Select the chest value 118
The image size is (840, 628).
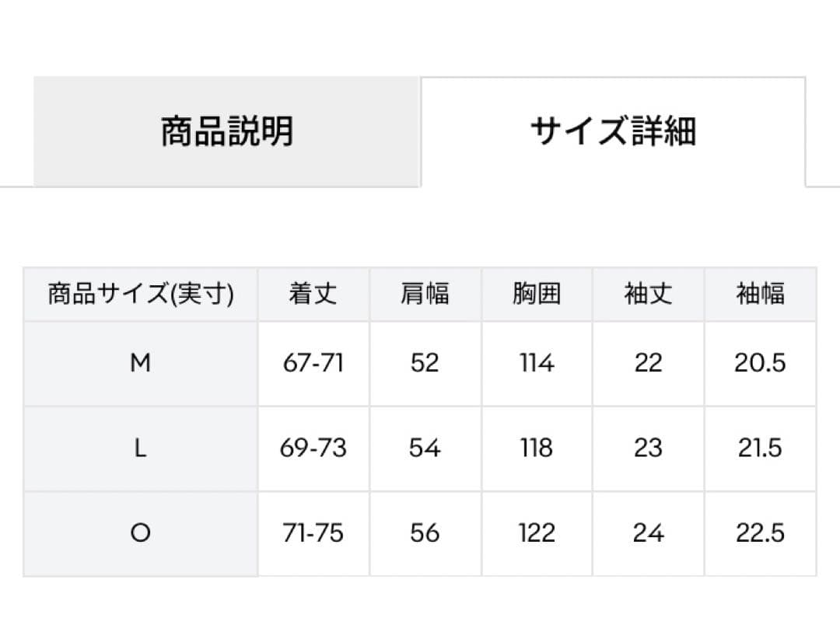click(x=537, y=448)
